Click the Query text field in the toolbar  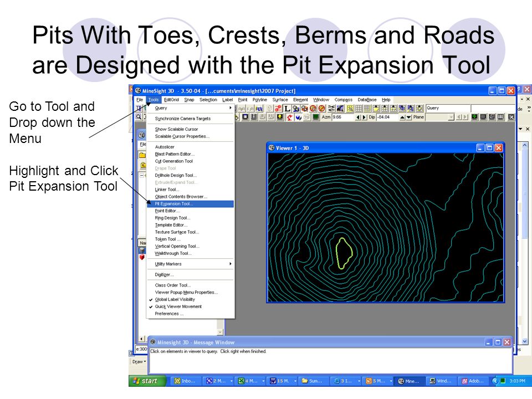448,108
